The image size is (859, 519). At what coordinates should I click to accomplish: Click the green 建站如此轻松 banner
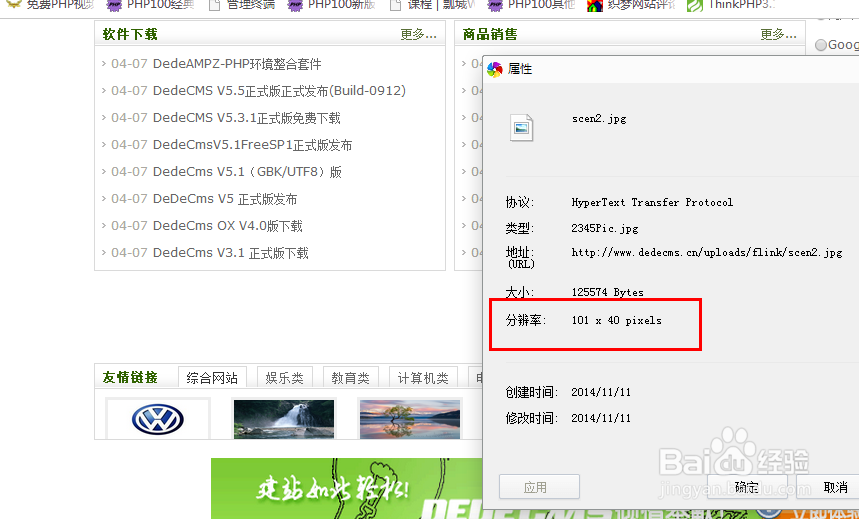tap(347, 488)
